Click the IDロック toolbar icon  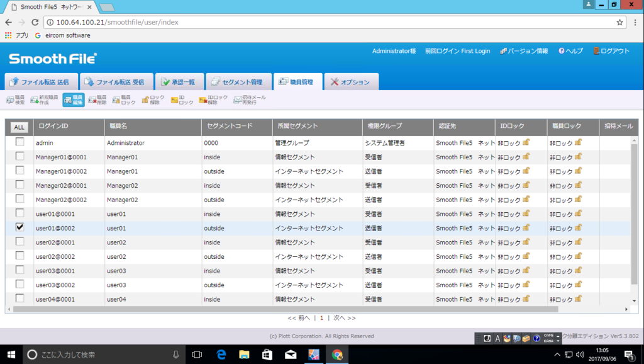pos(182,100)
